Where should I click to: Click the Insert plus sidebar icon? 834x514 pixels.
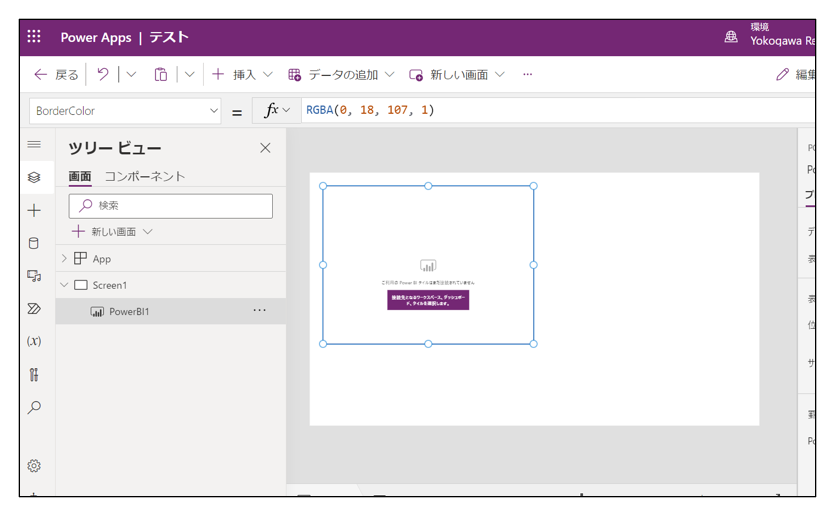(x=34, y=210)
